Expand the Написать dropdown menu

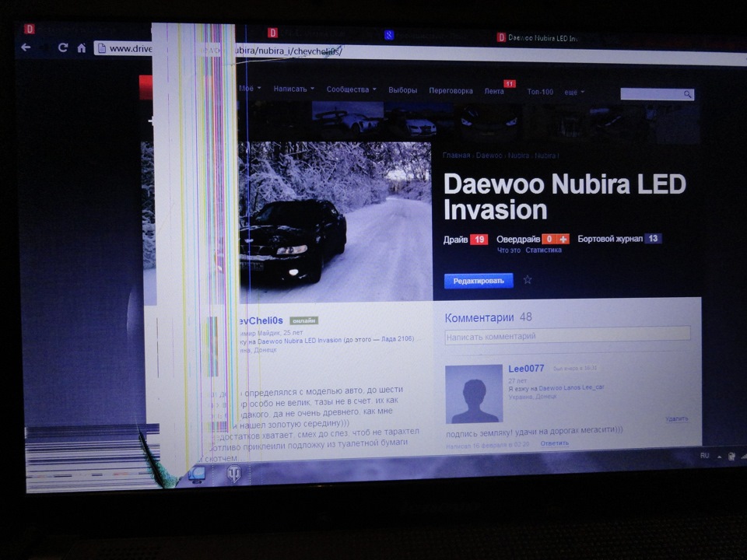point(294,89)
